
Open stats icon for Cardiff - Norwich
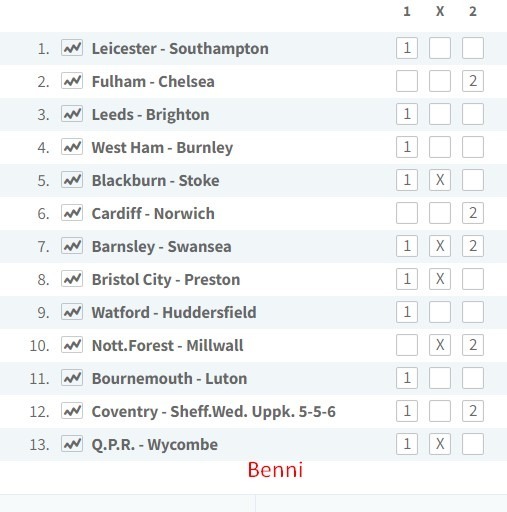tap(72, 213)
